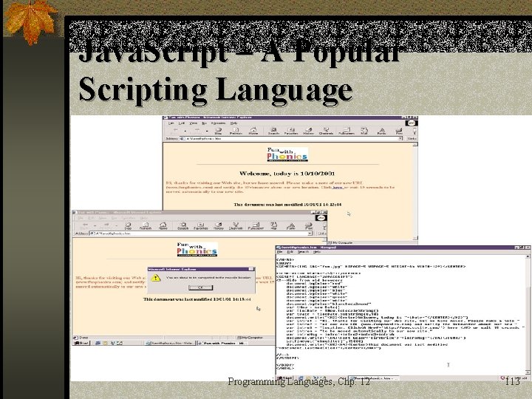Open the Notepad File menu
Viewport: 532px width, 399px height.
point(280,252)
